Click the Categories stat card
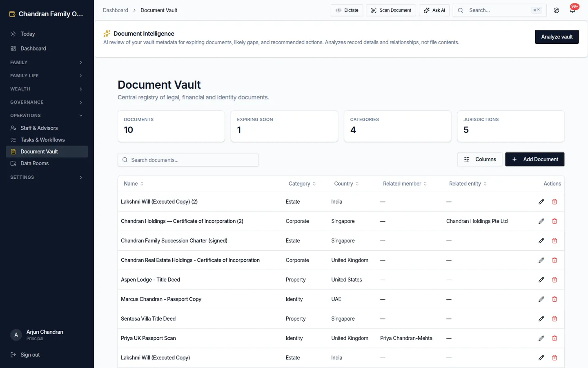Screen dimensions: 588x368 click(x=397, y=126)
